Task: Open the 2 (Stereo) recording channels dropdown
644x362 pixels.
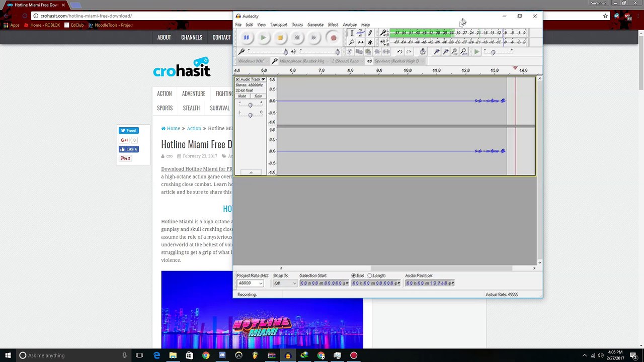Action: pos(347,61)
